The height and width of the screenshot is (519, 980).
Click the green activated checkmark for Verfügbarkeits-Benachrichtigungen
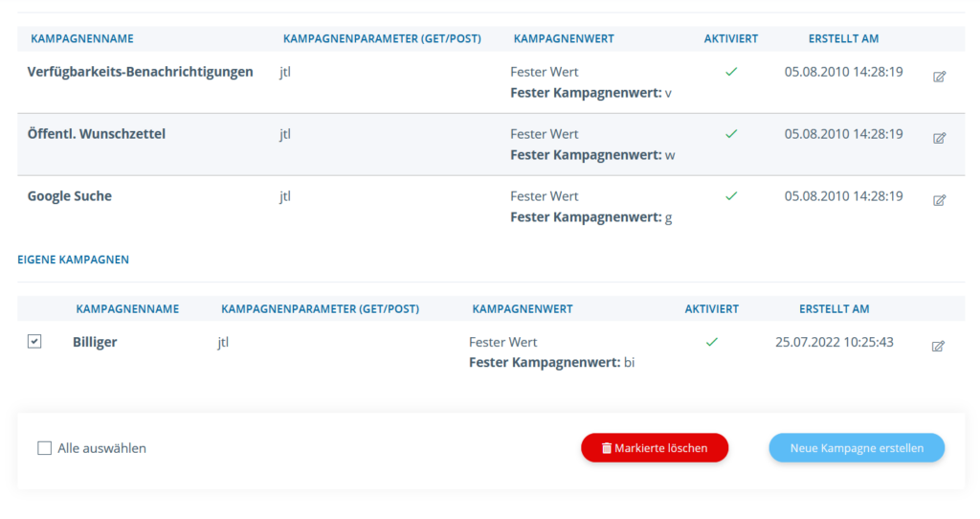(x=731, y=72)
